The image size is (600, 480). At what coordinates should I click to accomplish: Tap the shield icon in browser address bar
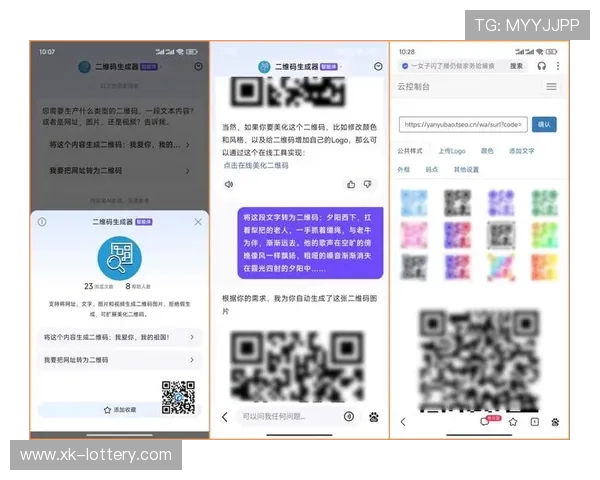click(x=405, y=66)
